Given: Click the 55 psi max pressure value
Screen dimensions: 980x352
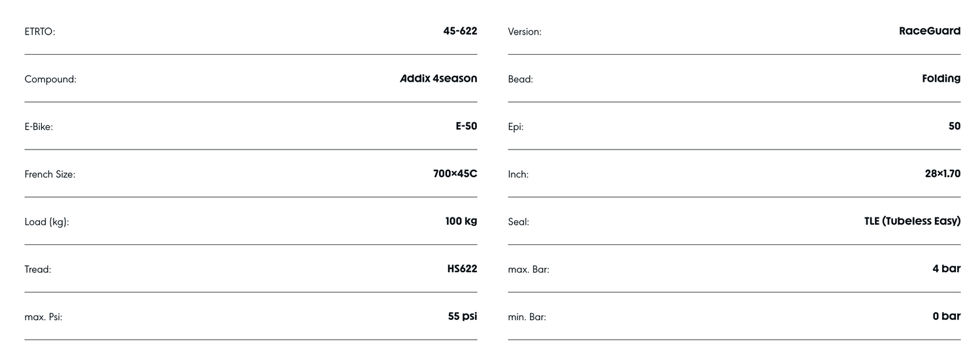Looking at the screenshot, I should 463,317.
